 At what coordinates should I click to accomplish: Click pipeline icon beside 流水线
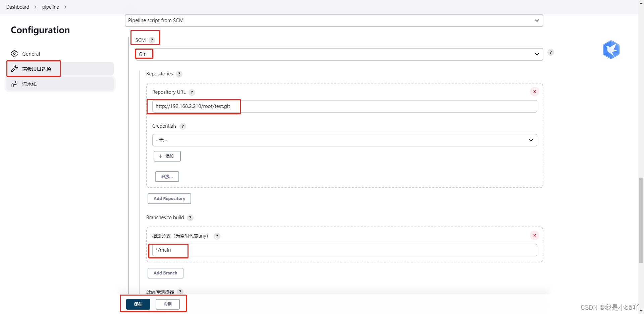tap(14, 84)
